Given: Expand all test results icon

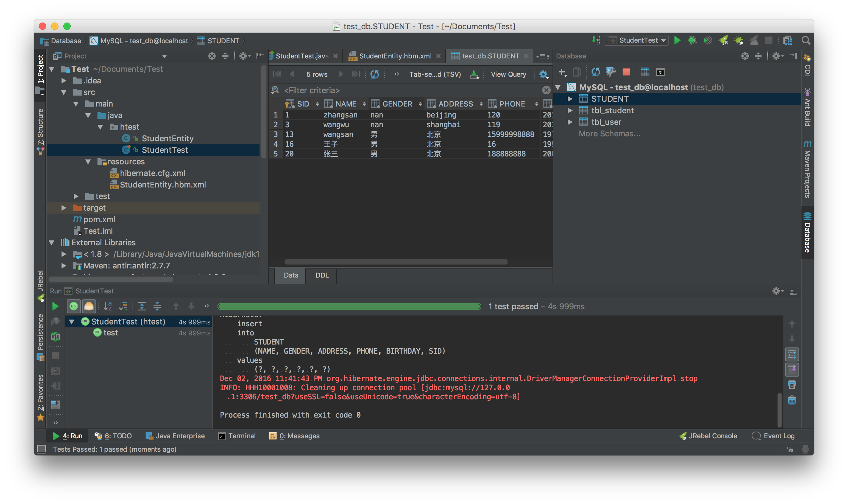Looking at the screenshot, I should (142, 306).
